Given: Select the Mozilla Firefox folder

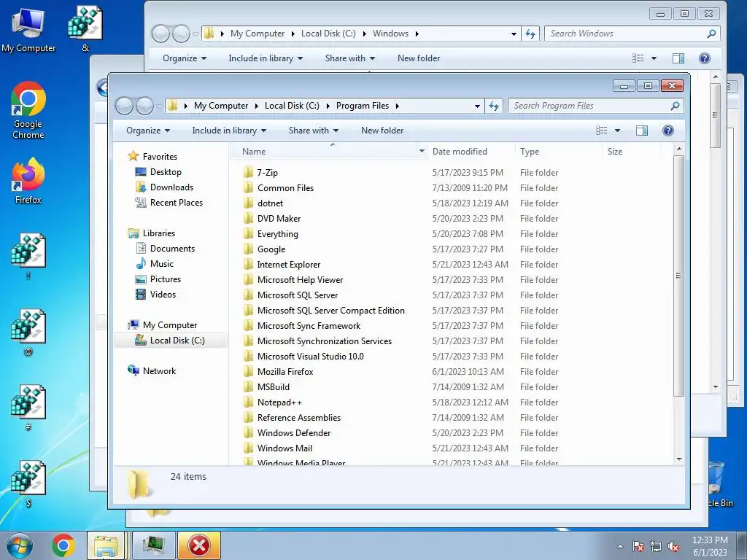Looking at the screenshot, I should (x=285, y=371).
